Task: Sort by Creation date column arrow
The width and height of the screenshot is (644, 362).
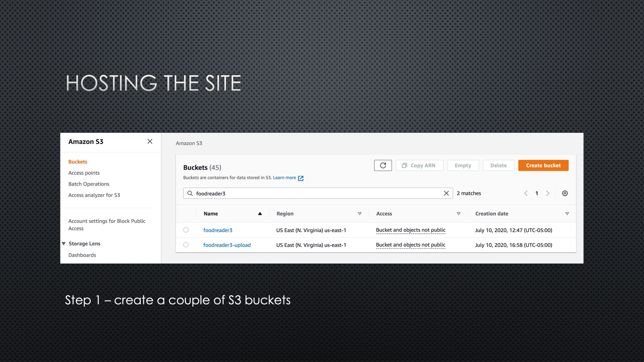Action: (567, 214)
